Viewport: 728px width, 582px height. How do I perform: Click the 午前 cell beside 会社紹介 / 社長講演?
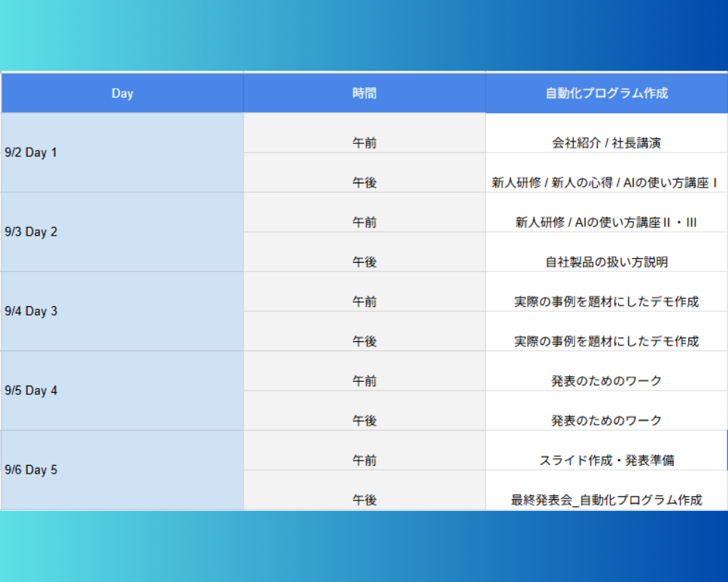(x=365, y=132)
